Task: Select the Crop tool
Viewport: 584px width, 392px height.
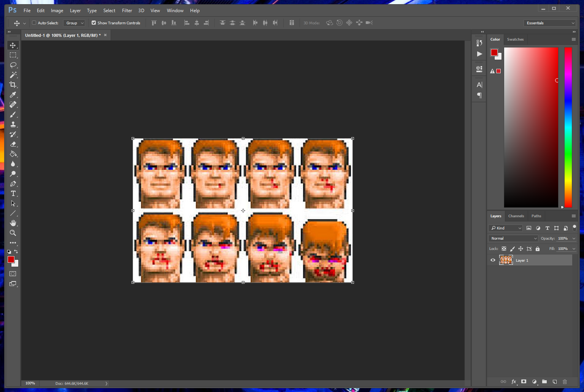Action: [13, 85]
